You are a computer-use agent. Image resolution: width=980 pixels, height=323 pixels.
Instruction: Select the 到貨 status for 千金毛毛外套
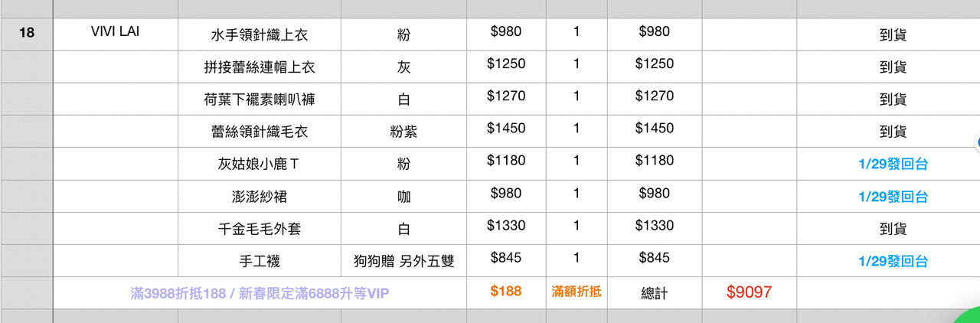(x=893, y=229)
